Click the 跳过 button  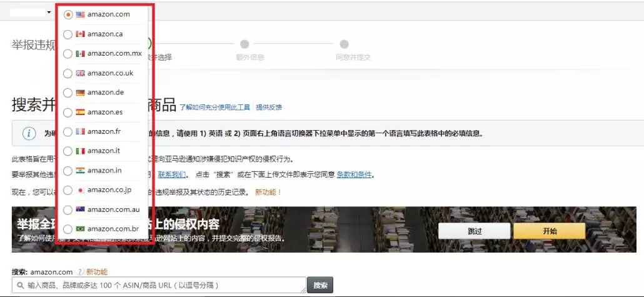tap(475, 231)
